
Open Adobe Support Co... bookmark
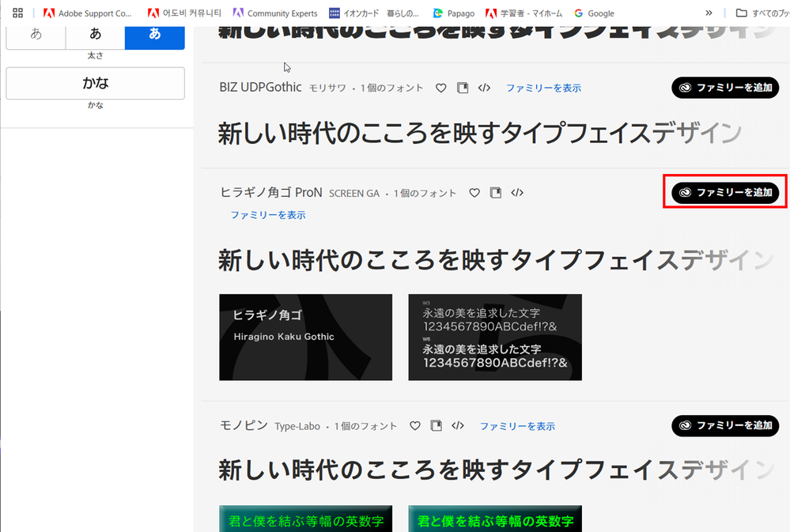pos(87,13)
